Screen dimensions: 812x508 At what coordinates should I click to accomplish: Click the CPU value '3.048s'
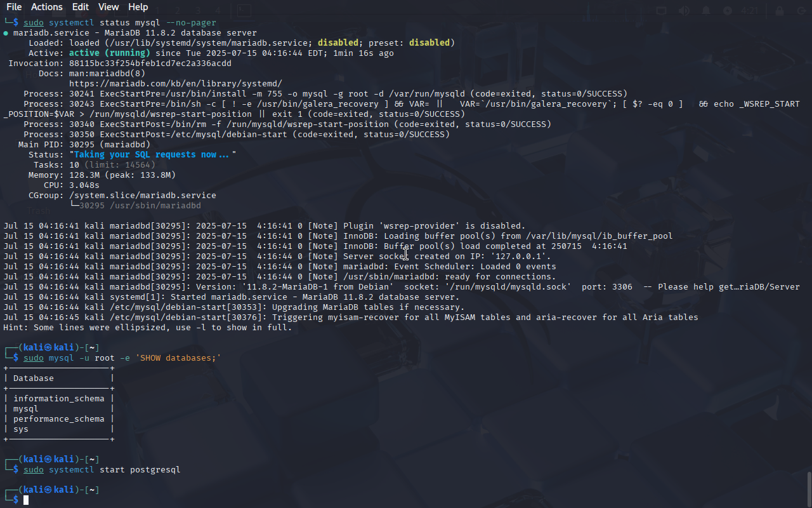(x=84, y=185)
